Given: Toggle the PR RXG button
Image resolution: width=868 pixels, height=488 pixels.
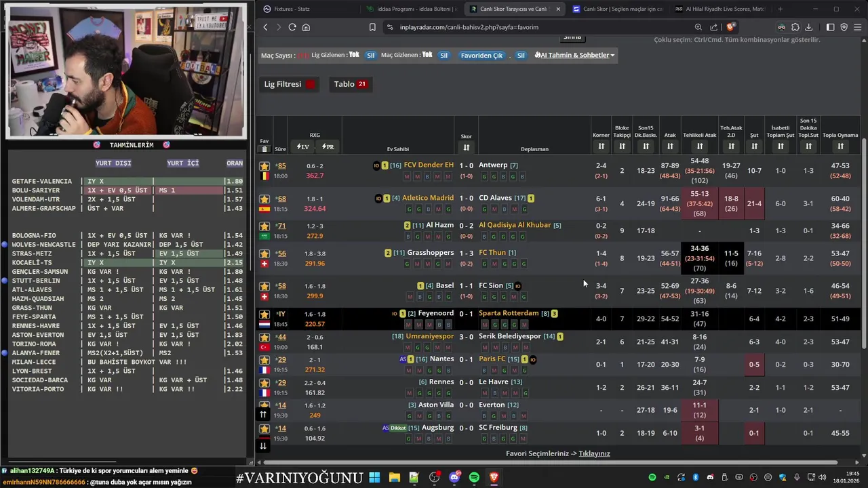Looking at the screenshot, I should tap(328, 147).
